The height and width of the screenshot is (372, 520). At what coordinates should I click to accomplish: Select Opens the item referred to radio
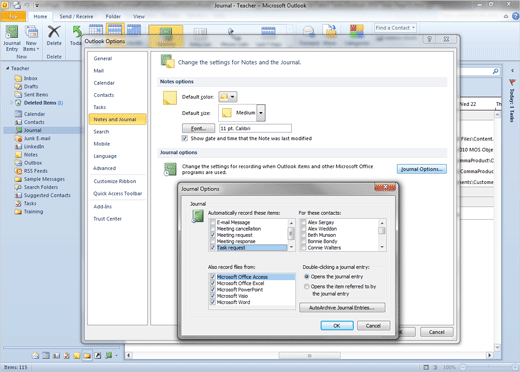(x=306, y=287)
